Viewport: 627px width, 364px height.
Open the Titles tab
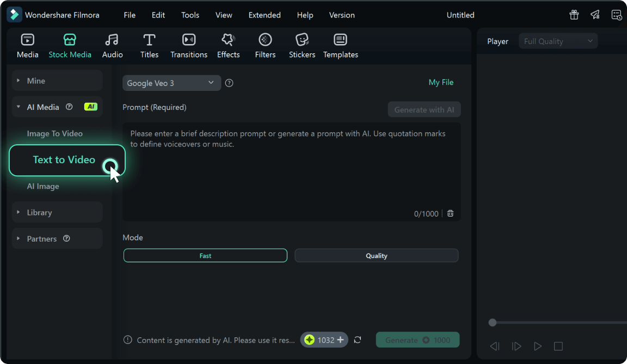point(149,46)
